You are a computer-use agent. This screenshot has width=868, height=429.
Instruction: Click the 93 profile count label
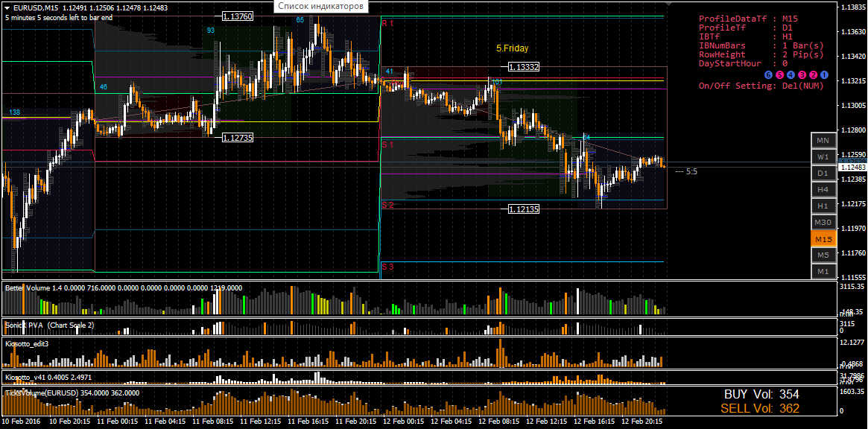(x=211, y=31)
